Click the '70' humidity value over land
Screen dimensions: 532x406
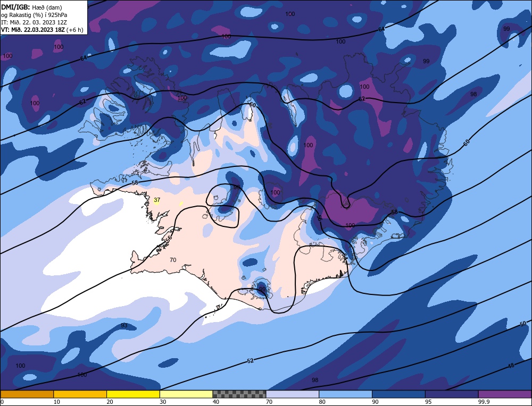[x=173, y=260]
